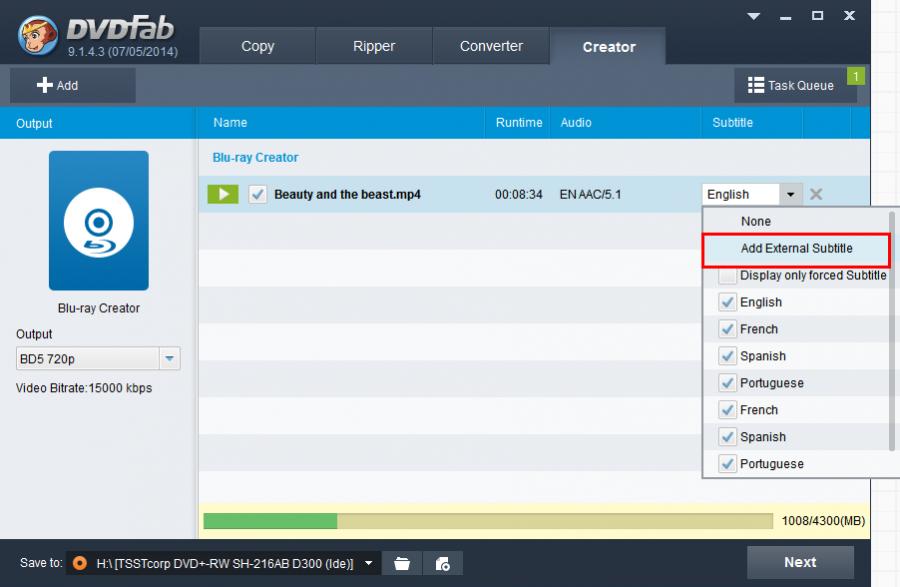Switch to the Converter tab

click(x=491, y=46)
